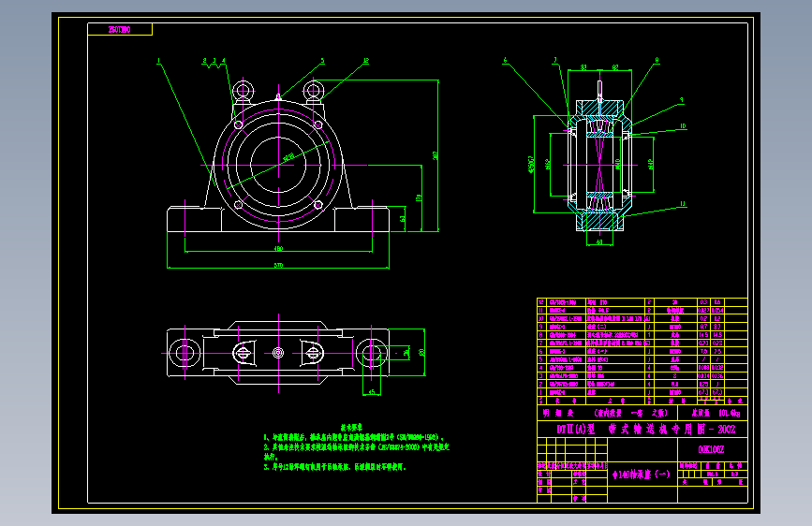Select the 45 slot width dimension in top view
This screenshot has width=812, height=526.
[372, 392]
